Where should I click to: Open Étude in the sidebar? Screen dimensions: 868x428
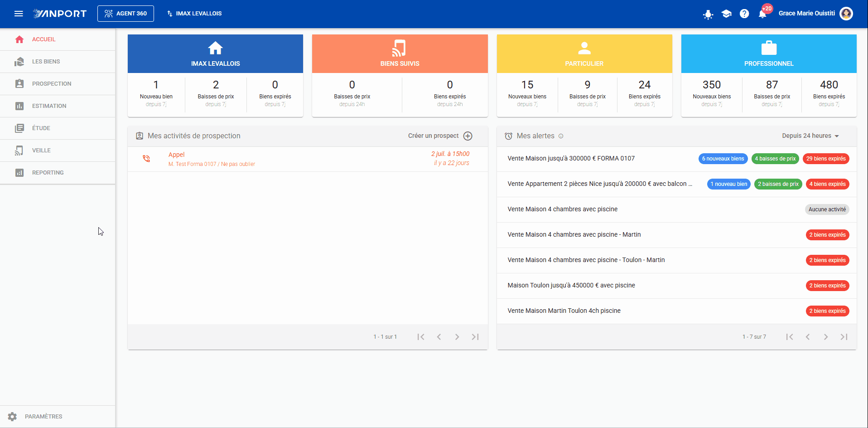(58, 128)
